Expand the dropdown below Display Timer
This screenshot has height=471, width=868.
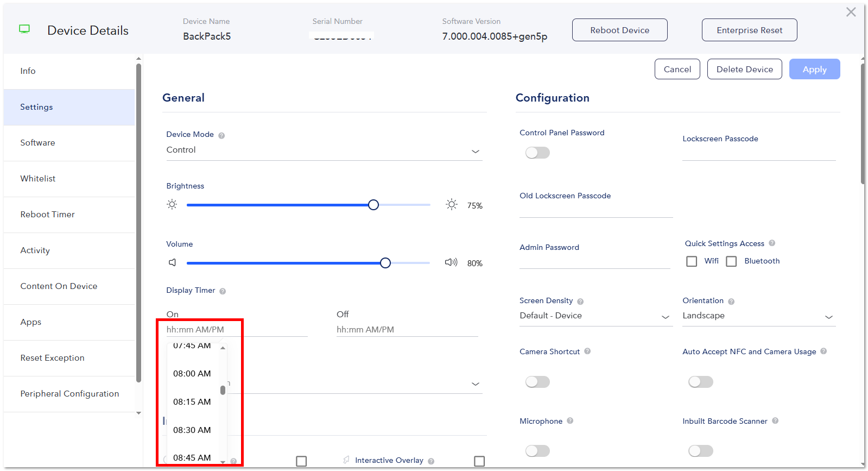pos(475,384)
